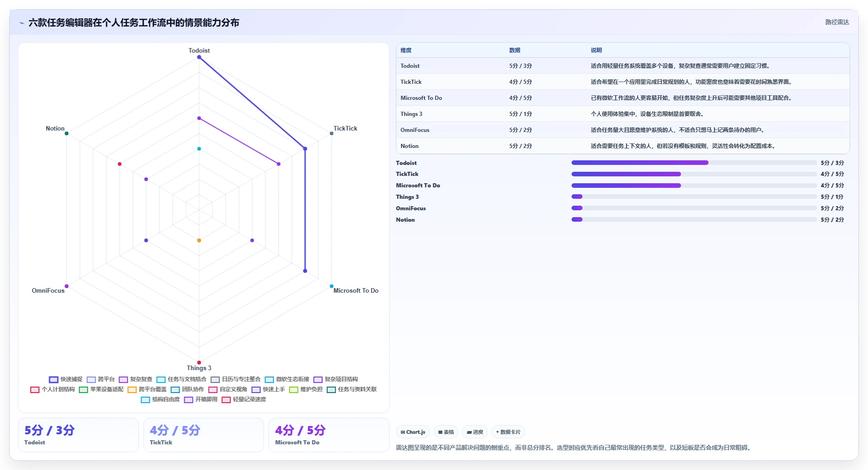Click the TickTick axis endpoint dot
The height and width of the screenshot is (470, 868).
331,133
